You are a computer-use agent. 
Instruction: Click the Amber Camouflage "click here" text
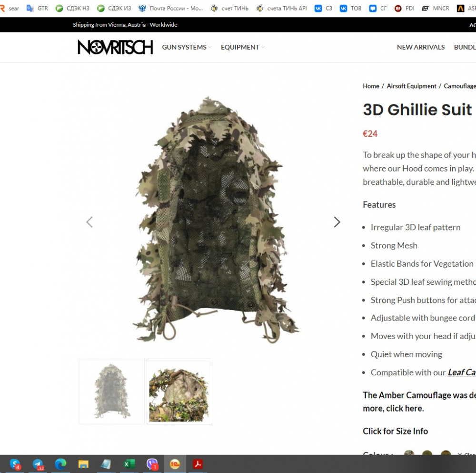tap(405, 408)
